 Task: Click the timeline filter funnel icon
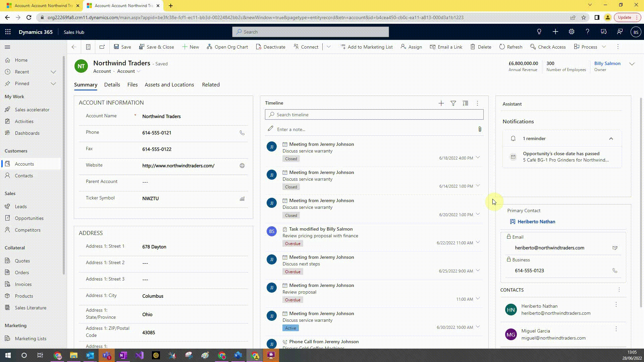coord(453,103)
